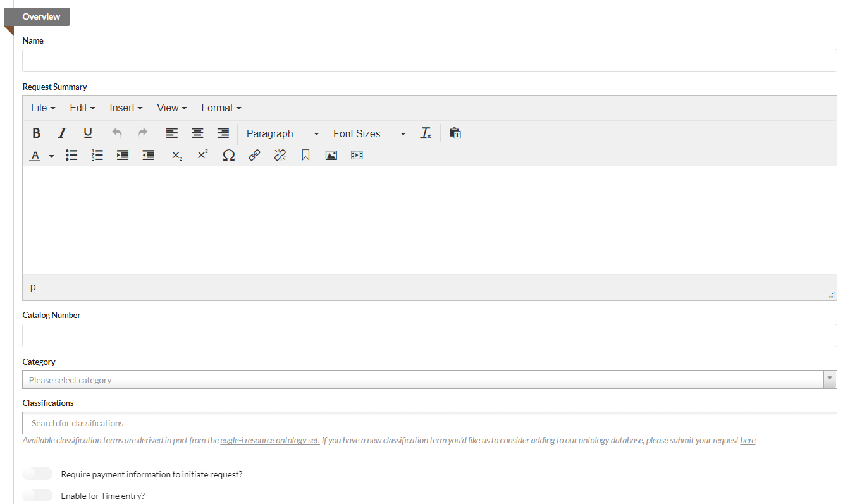
Task: Open text color picker arrow
Action: point(52,156)
